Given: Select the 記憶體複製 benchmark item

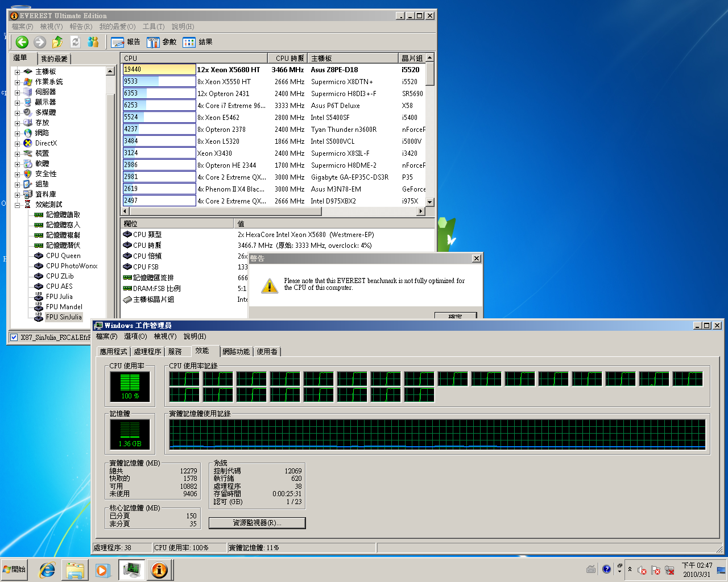Looking at the screenshot, I should coord(63,235).
